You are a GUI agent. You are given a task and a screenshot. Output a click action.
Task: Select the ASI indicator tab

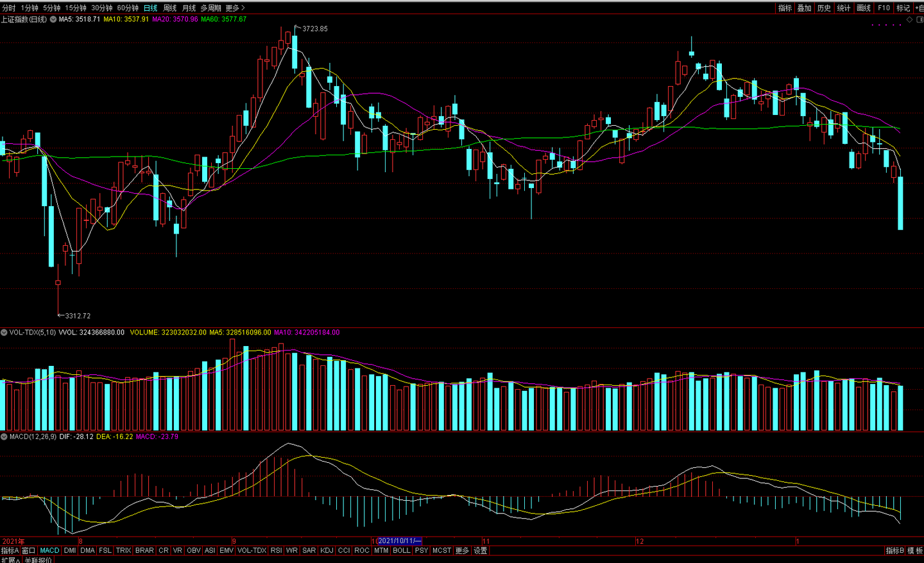[210, 551]
